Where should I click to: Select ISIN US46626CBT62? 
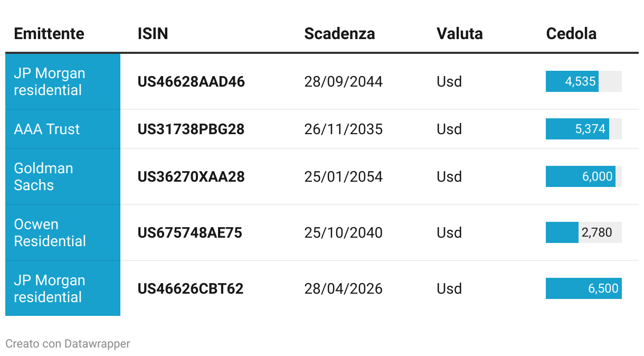(191, 289)
